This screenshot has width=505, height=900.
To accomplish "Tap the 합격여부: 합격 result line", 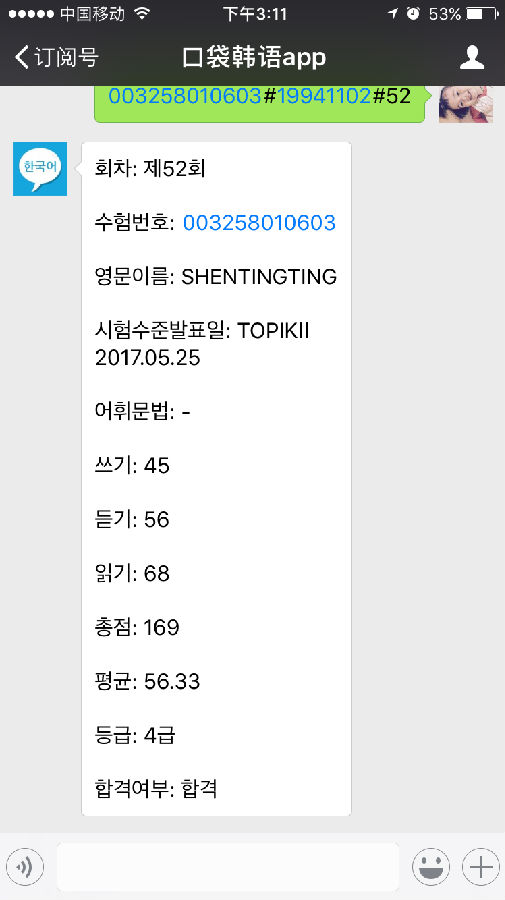I will click(156, 789).
